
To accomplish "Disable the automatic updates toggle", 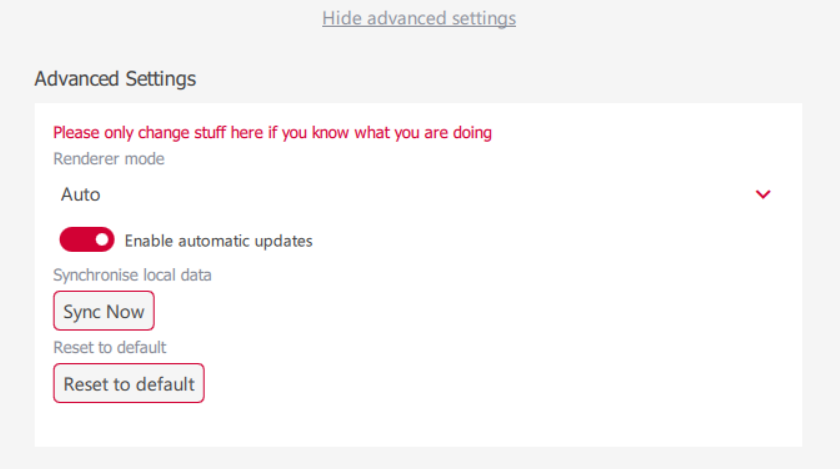I will [87, 240].
